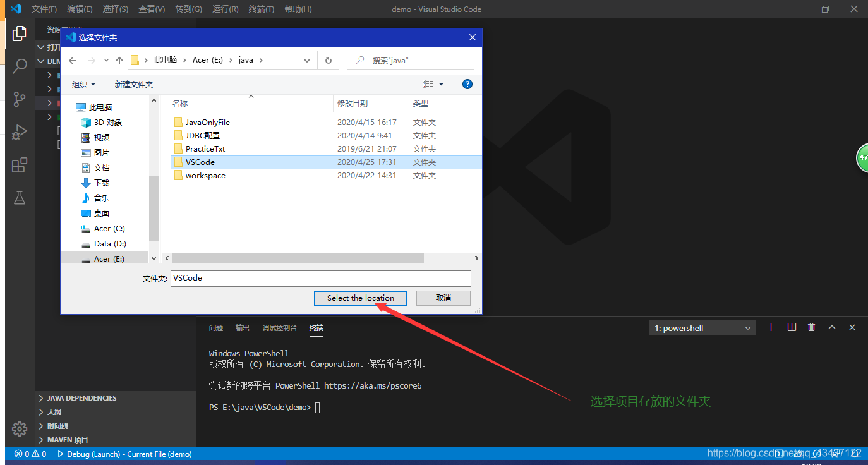The height and width of the screenshot is (465, 868).
Task: Expand the JAVA DEPENDENCIES section
Action: click(116, 398)
